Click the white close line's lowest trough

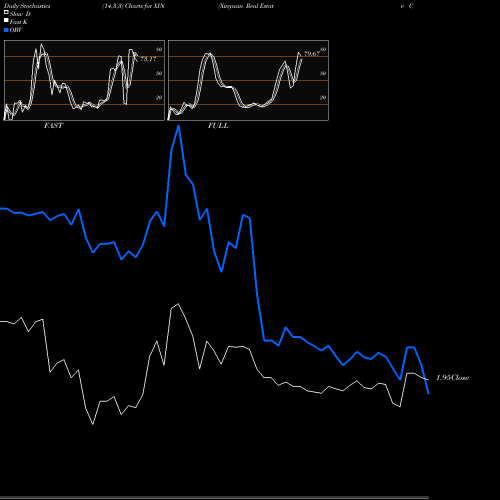click(x=93, y=424)
